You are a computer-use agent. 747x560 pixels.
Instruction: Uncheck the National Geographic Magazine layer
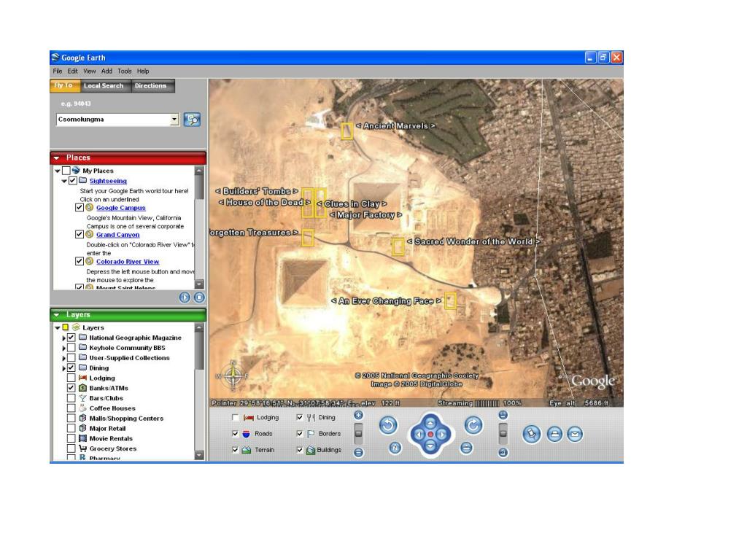point(71,338)
